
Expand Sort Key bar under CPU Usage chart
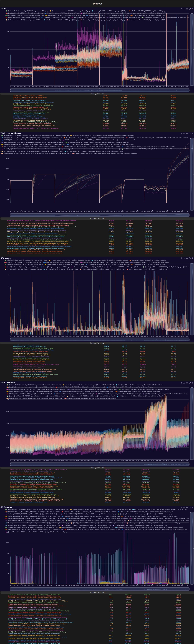97,343
